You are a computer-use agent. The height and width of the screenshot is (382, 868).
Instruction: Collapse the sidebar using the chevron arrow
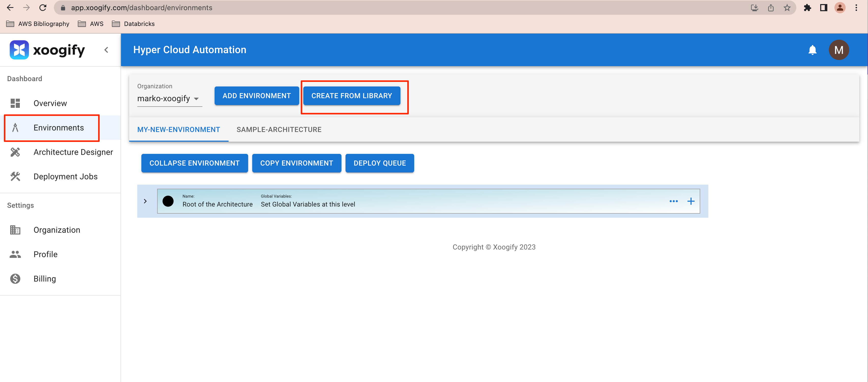coord(106,50)
